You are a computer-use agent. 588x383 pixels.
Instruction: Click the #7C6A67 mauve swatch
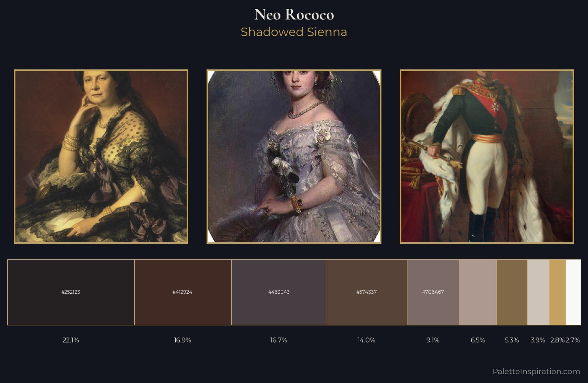pyautogui.click(x=433, y=292)
